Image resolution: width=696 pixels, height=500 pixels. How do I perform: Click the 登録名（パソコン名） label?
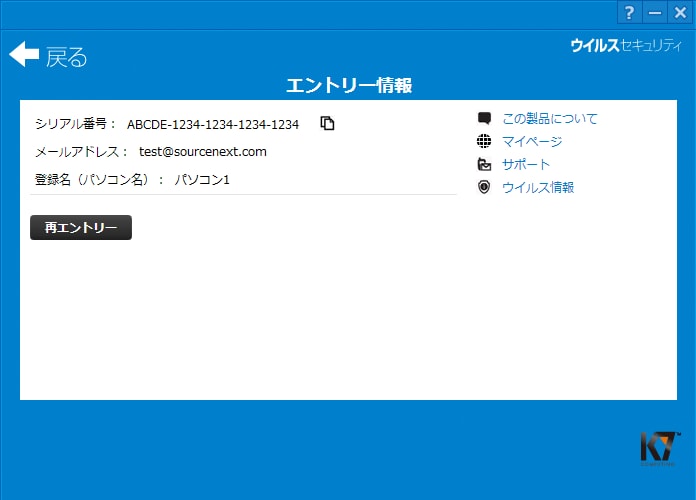[x=99, y=179]
